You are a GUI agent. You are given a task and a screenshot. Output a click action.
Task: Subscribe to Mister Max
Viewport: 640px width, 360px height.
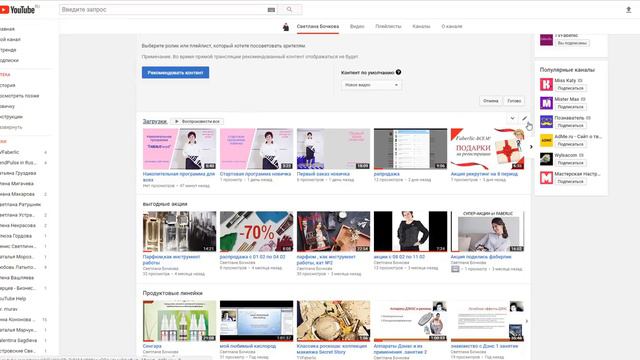tap(571, 107)
